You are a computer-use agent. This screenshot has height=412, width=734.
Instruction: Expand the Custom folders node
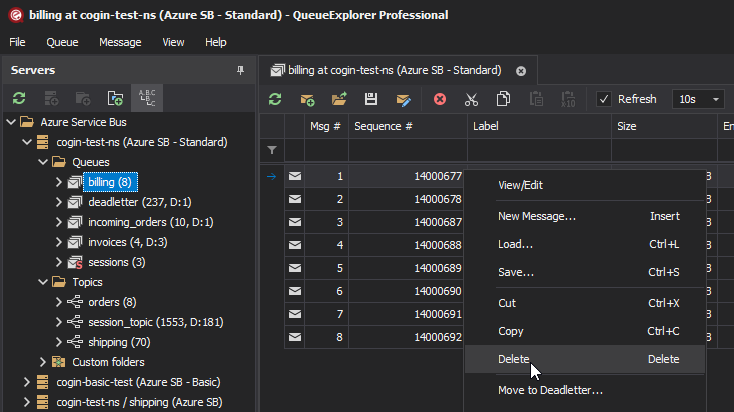click(43, 362)
